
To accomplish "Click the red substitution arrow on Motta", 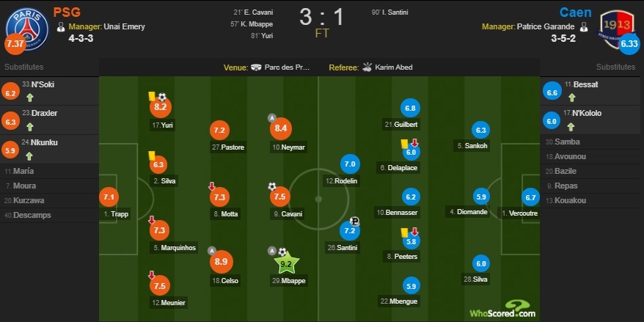I will [x=212, y=186].
